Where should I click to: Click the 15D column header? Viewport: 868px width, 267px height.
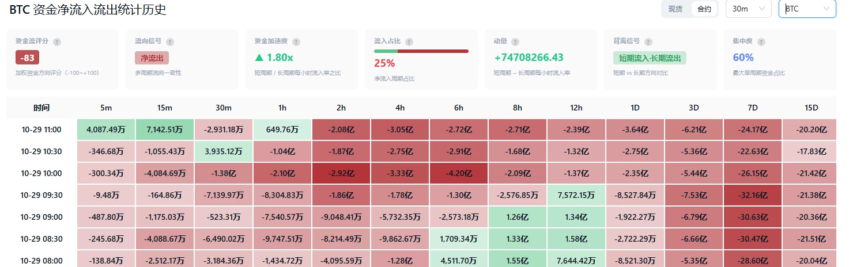click(811, 108)
